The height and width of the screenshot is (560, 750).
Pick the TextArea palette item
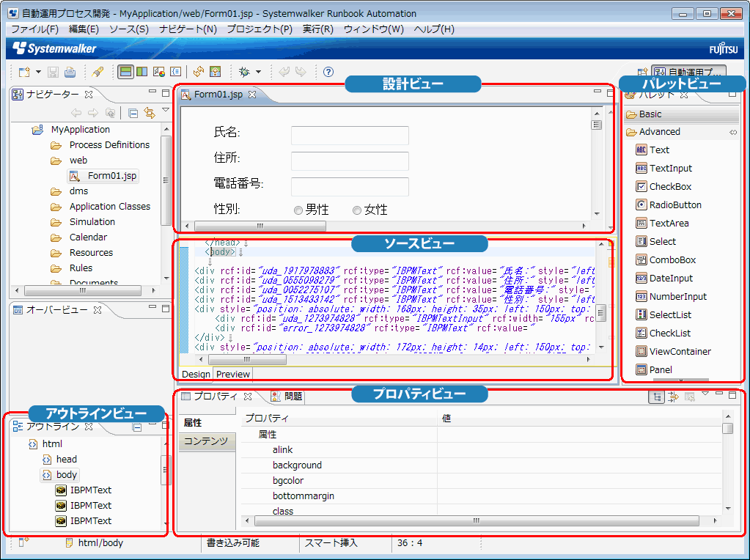663,224
